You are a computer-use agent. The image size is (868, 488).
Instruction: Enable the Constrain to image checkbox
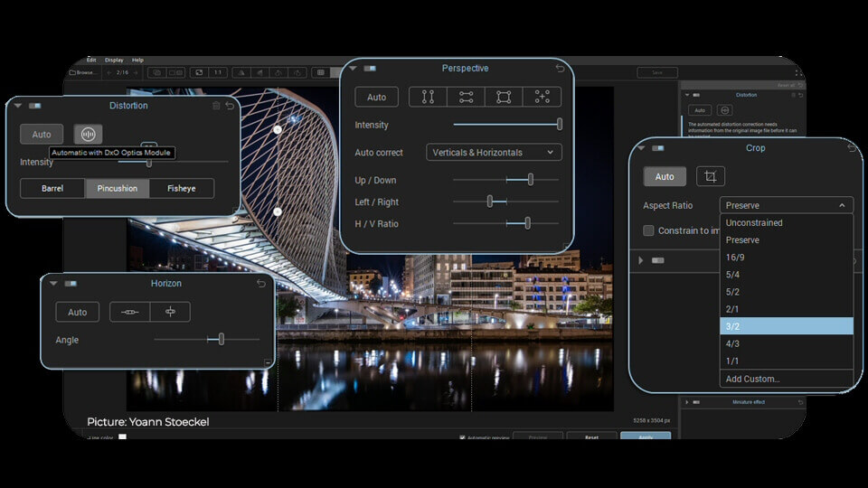click(x=648, y=230)
